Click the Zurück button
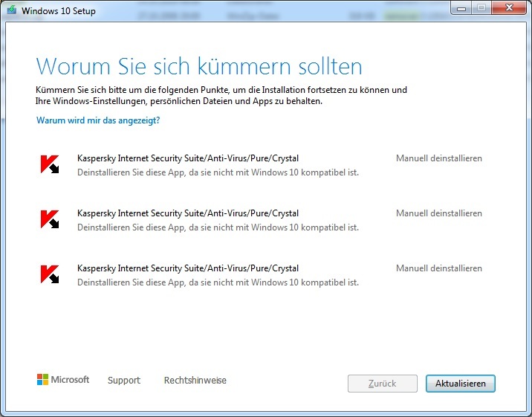 tap(383, 384)
